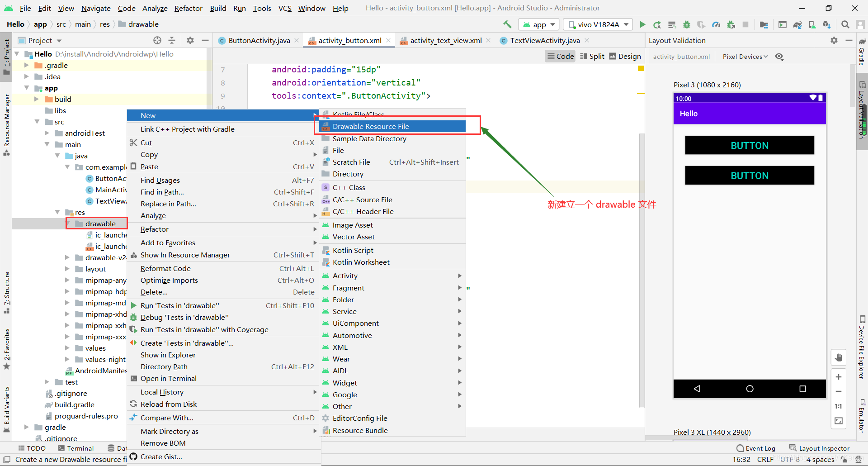
Task: Expand the .gradle folder in tree
Action: click(x=27, y=65)
